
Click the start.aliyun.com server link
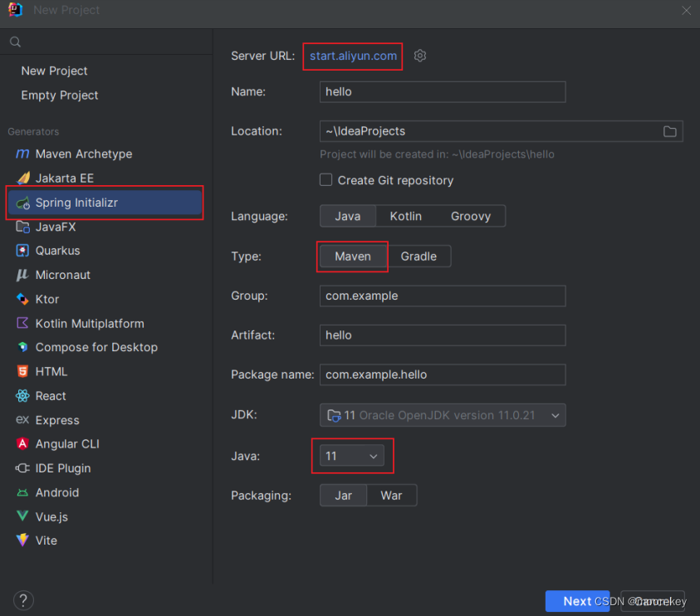[353, 56]
